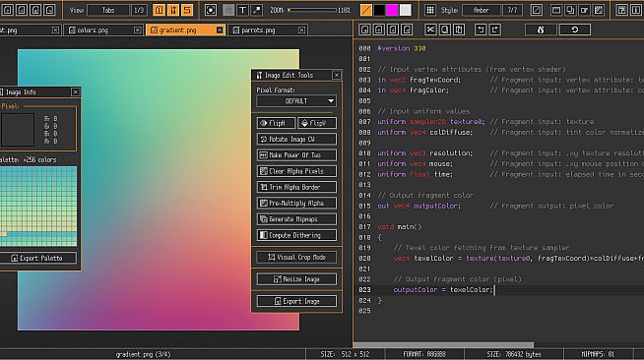Click the FlipH button
Screen dimensions: 644x360
tap(276, 123)
